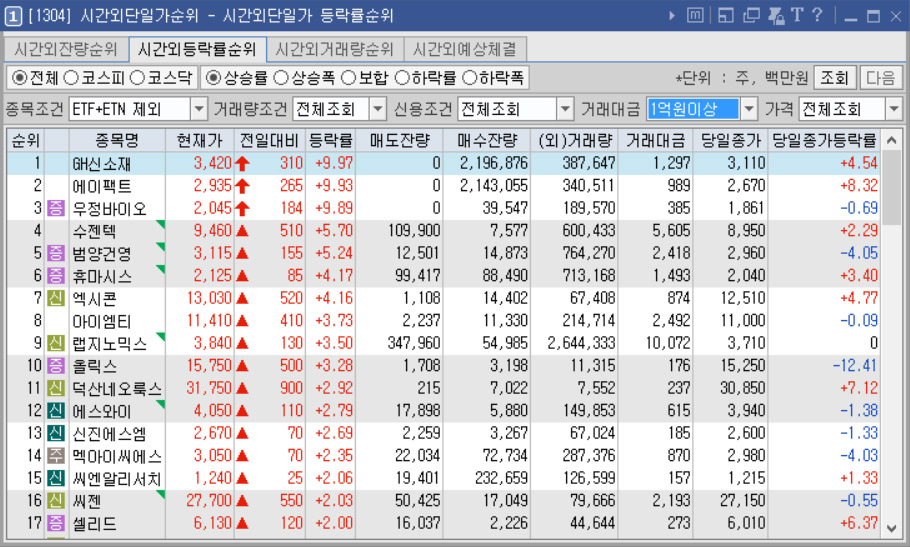Click the 증 badge next to 셀리드
Image resolution: width=910 pixels, height=547 pixels.
[x=56, y=523]
